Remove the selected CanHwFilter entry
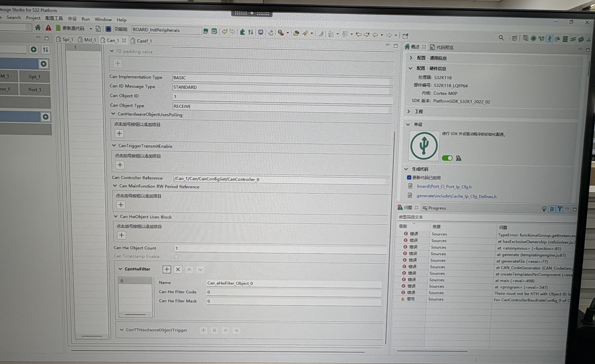595x364 pixels. [x=178, y=269]
